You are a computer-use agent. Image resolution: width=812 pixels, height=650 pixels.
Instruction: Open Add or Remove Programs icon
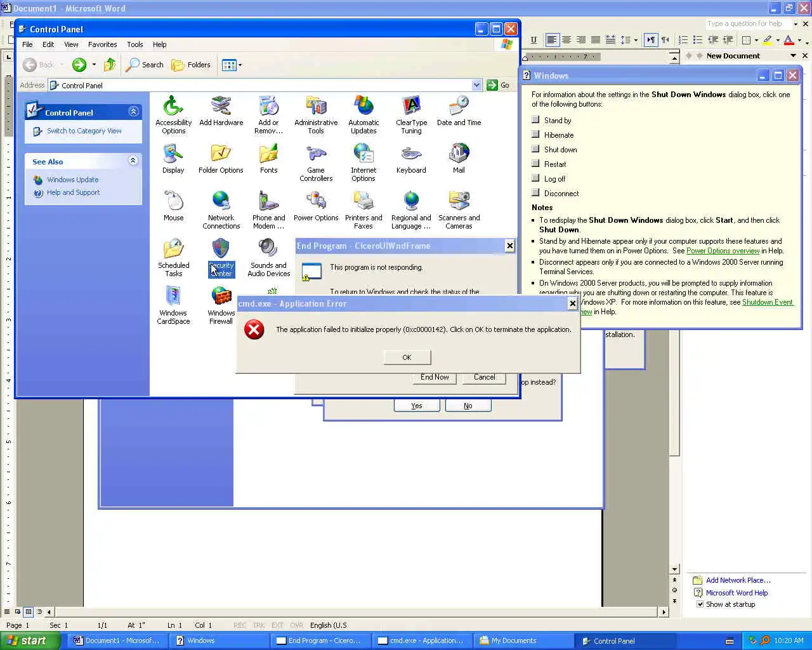click(268, 115)
